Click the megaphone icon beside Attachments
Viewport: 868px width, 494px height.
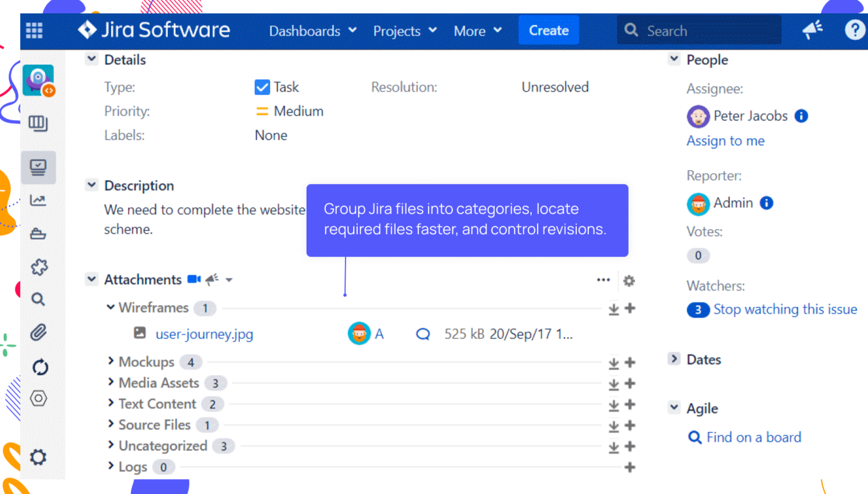[212, 279]
